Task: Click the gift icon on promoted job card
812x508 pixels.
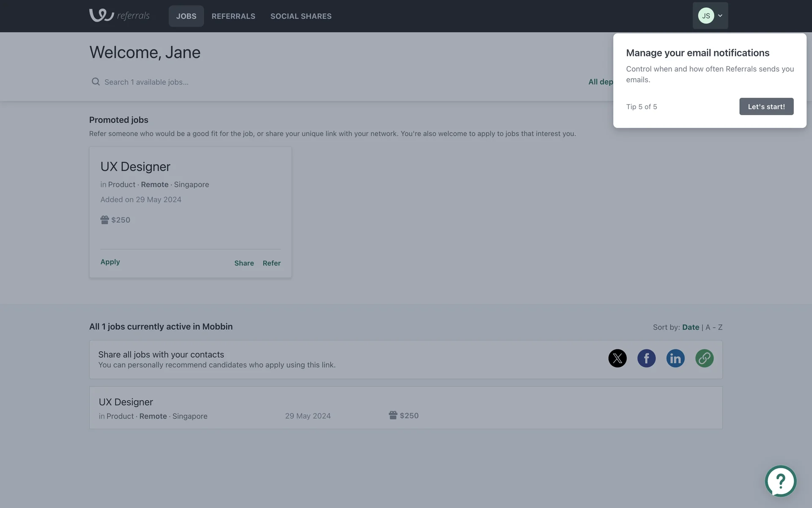Action: pos(104,220)
